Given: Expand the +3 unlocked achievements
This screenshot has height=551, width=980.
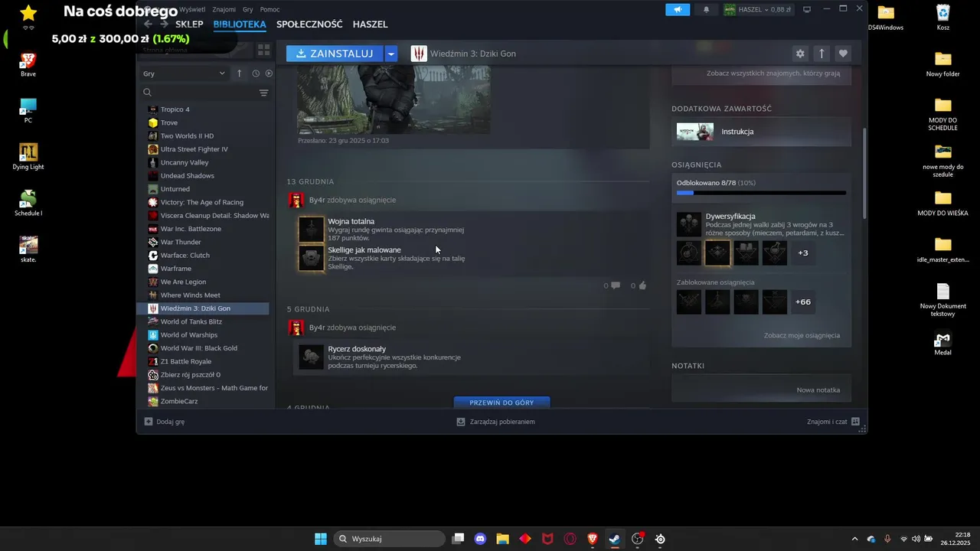Looking at the screenshot, I should coord(803,253).
